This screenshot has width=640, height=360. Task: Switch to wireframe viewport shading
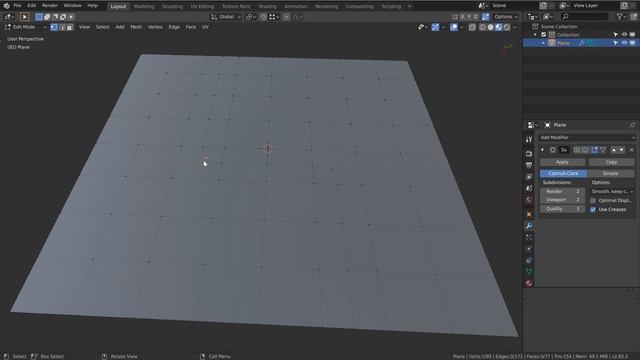(482, 27)
